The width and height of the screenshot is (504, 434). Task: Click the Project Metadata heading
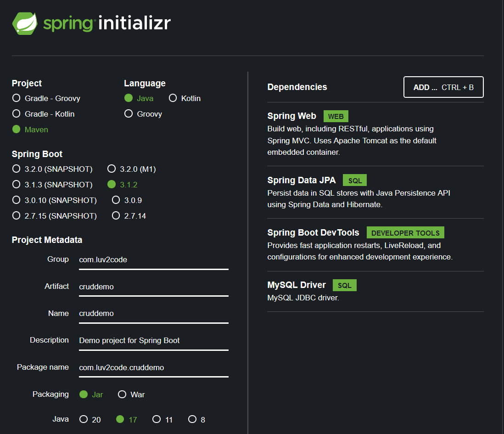coord(47,240)
